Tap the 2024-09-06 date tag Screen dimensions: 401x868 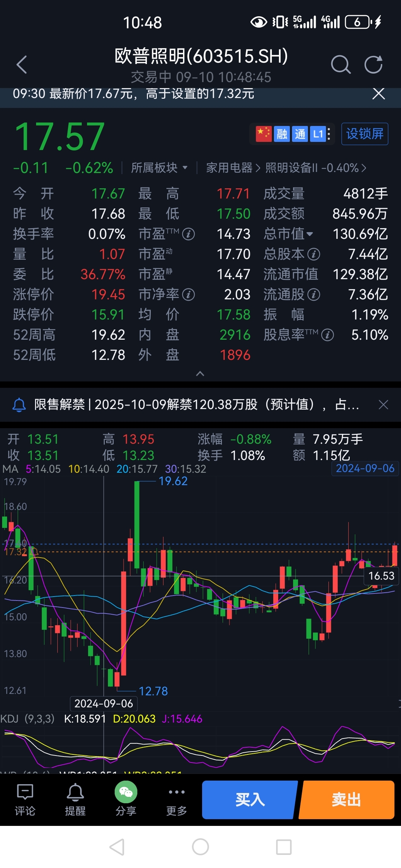pyautogui.click(x=365, y=468)
